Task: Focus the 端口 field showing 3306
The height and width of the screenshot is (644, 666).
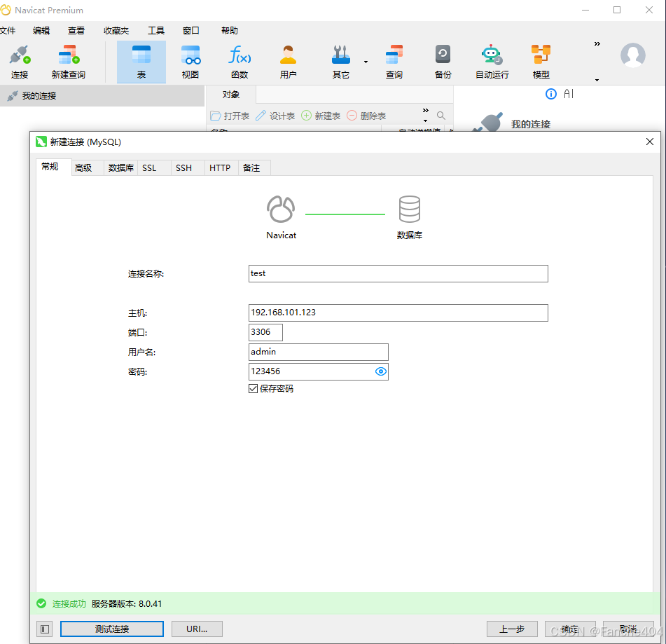Action: coord(265,332)
